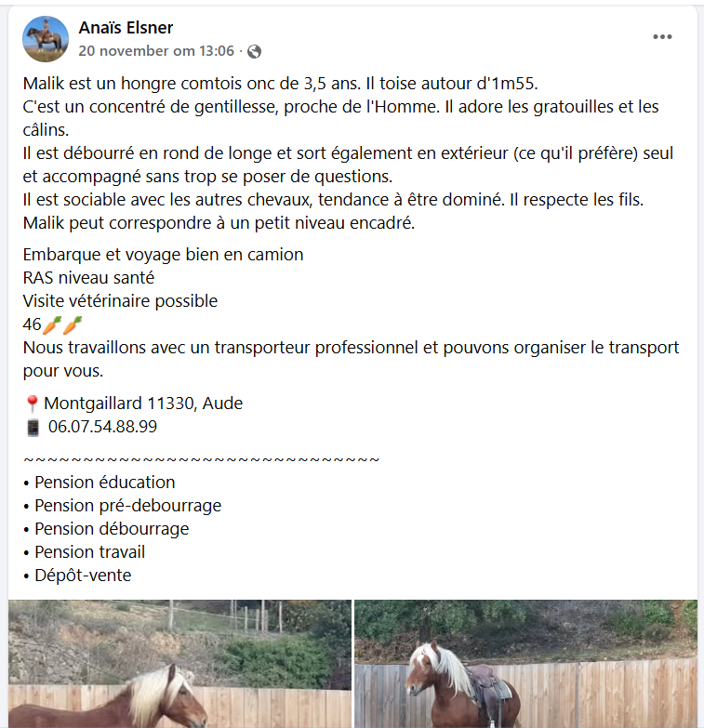Open the right photo of the saddled horse

(525, 664)
